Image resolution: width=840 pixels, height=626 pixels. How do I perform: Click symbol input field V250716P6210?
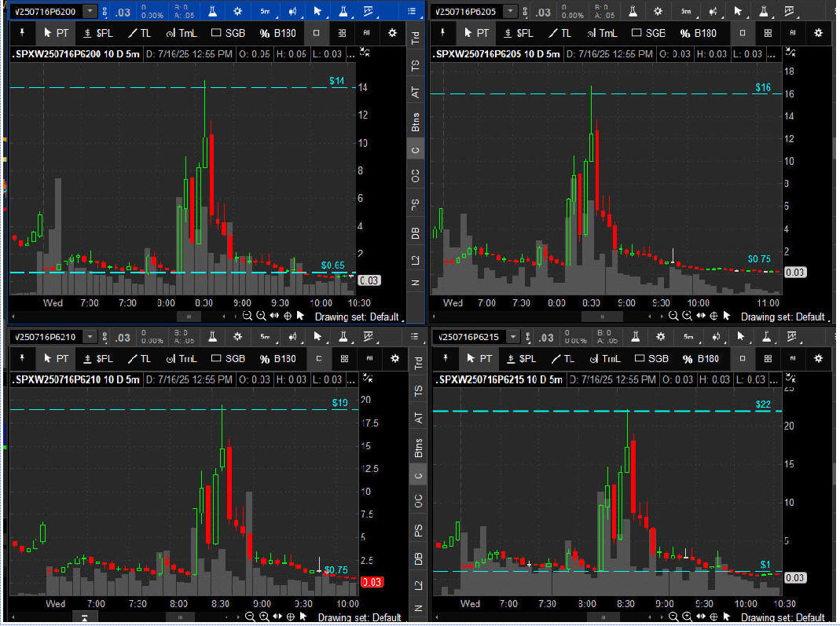pos(45,337)
